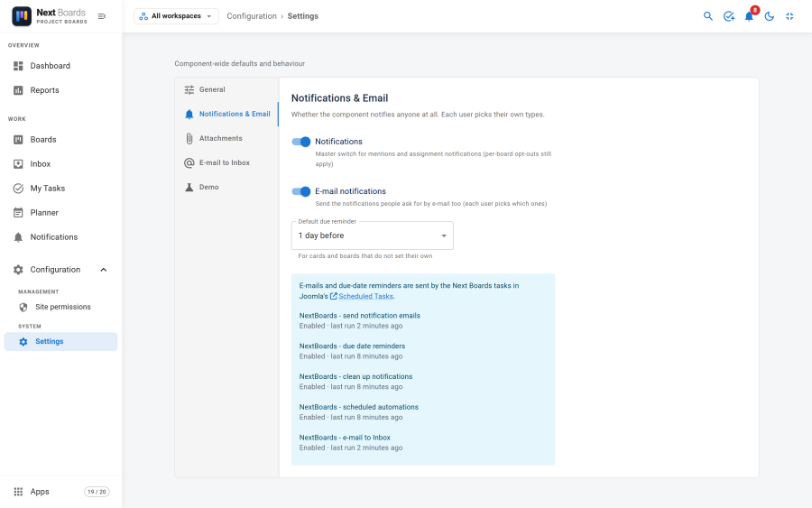Click 'Settings' in the breadcrumb
The image size is (812, 508).
pos(303,16)
